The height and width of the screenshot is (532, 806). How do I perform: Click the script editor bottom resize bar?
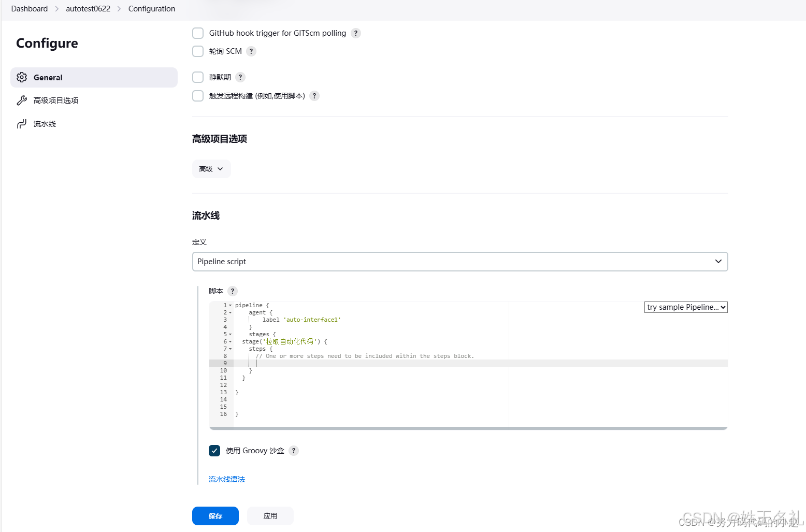[468, 428]
